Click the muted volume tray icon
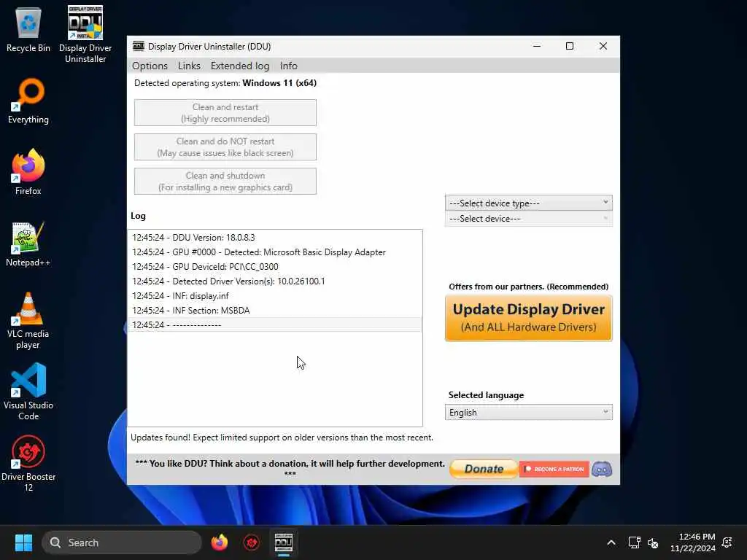 pos(653,542)
